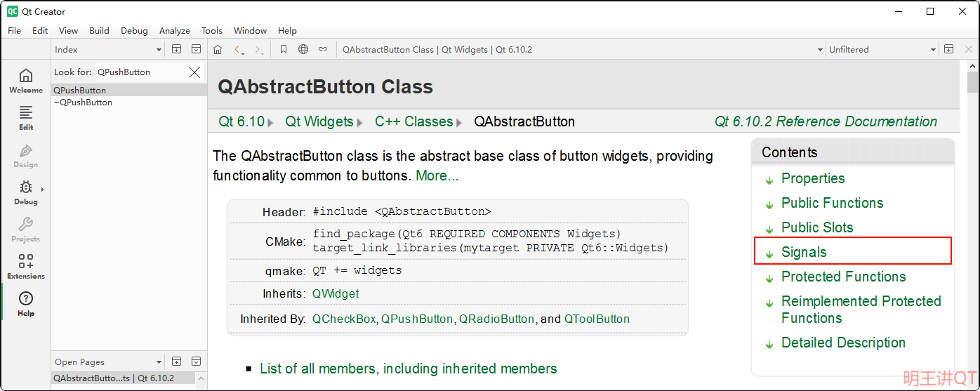Image resolution: width=980 pixels, height=391 pixels.
Task: Expand the Debug mode arrow submenu
Action: click(42, 189)
